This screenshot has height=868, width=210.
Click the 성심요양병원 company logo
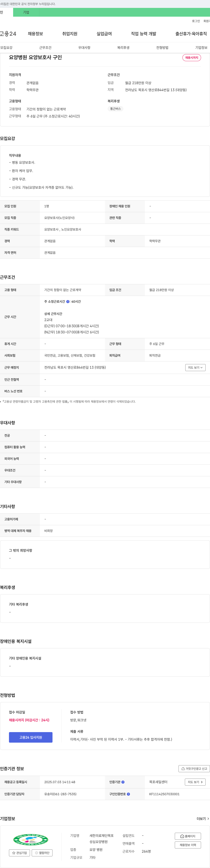pyautogui.click(x=31, y=839)
